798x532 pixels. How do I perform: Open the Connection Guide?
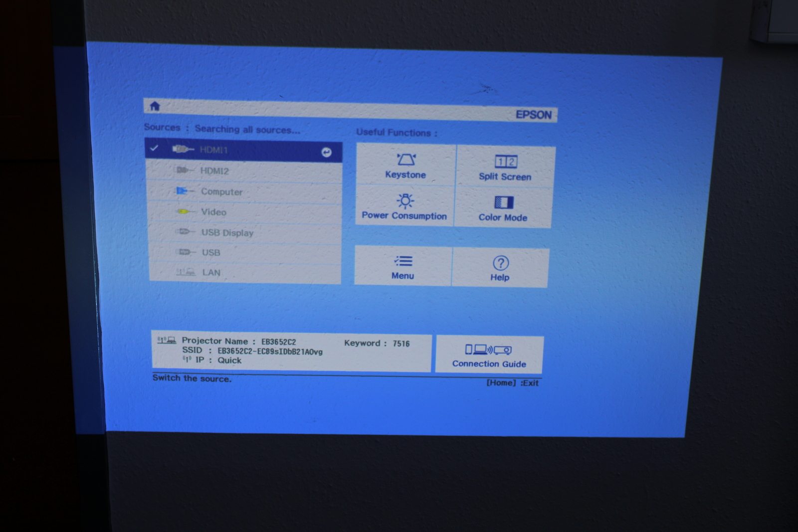[489, 354]
